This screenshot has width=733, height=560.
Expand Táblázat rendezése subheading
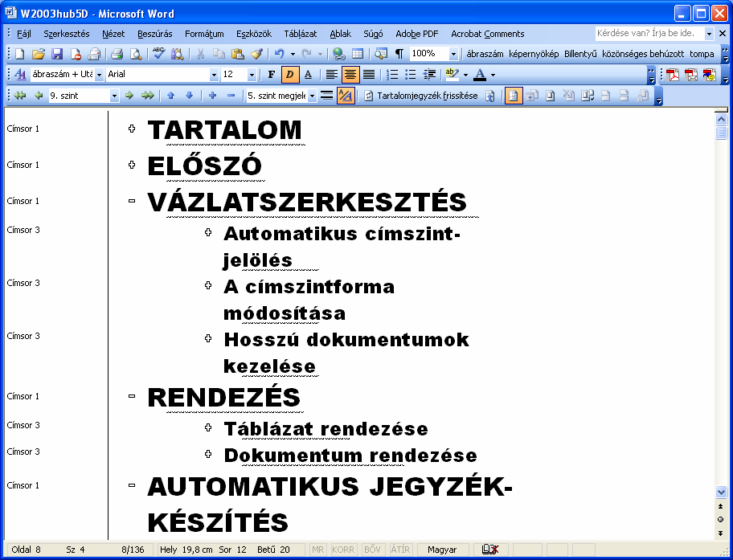tap(208, 427)
